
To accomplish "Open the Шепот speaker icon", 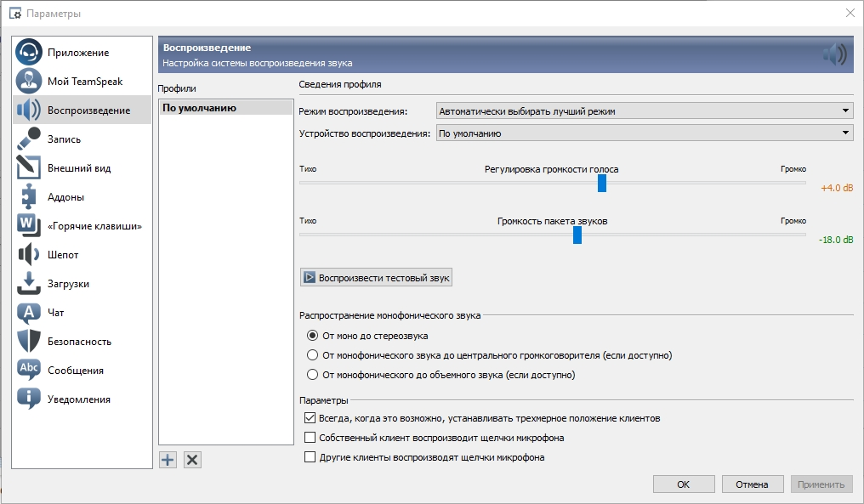I will click(x=29, y=254).
